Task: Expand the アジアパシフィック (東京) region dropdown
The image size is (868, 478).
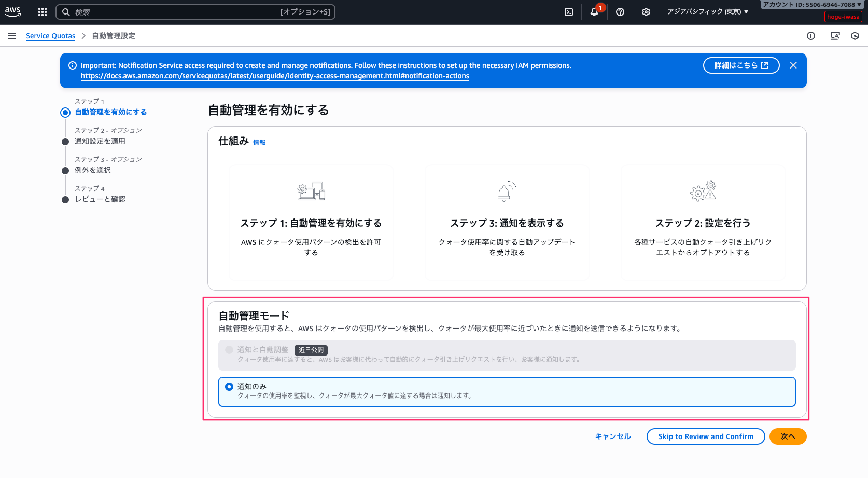Action: click(707, 12)
